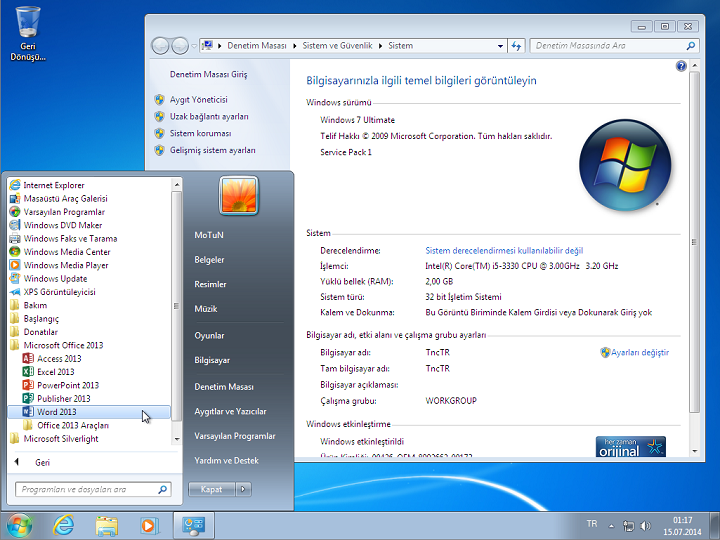Viewport: 720px width, 540px height.
Task: Open Resimler from Start menu
Action: (x=210, y=284)
